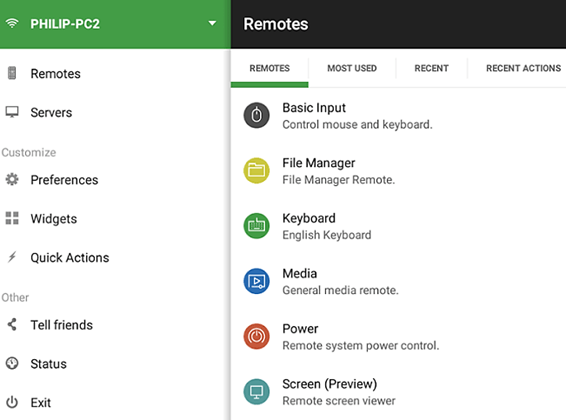Switch to the REMOTES tab
566x420 pixels.
pos(270,68)
